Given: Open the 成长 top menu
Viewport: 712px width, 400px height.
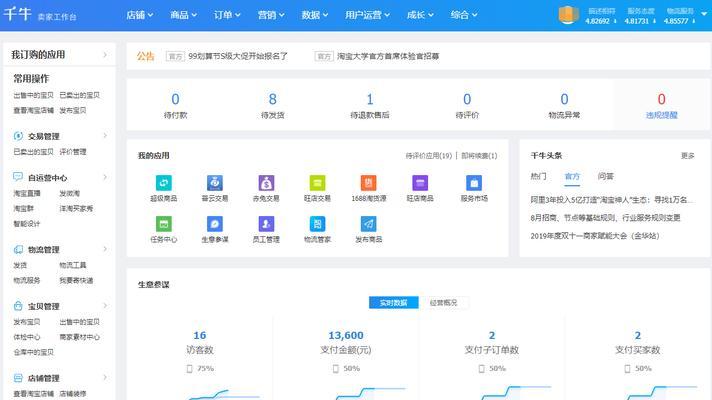Looking at the screenshot, I should point(420,15).
